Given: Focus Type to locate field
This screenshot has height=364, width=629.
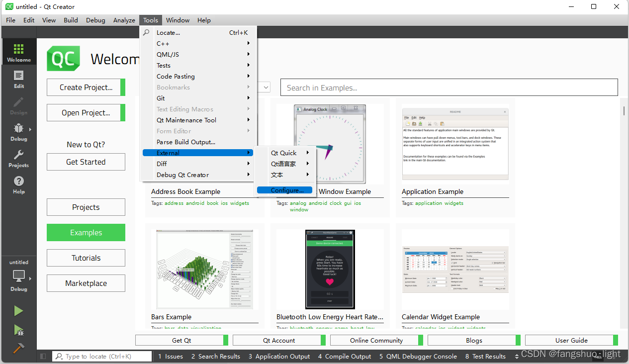Looking at the screenshot, I should 102,357.
